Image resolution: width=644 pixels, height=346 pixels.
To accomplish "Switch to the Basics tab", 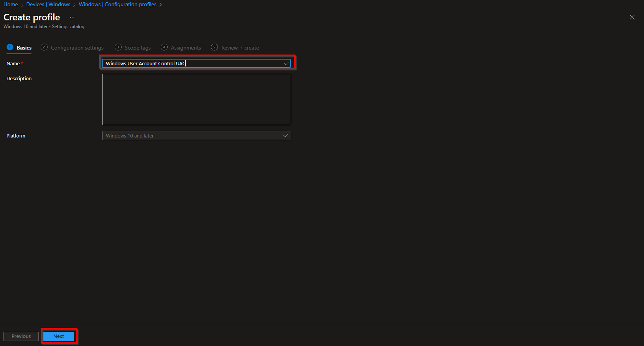I will [x=24, y=47].
